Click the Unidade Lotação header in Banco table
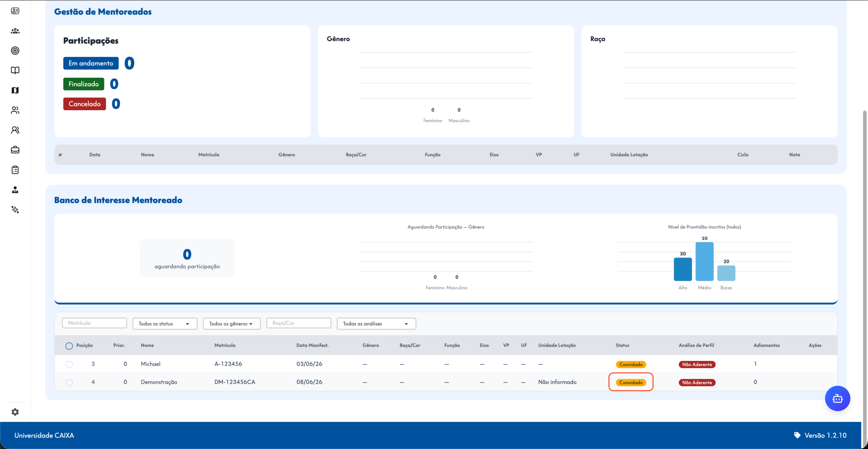 pos(557,345)
